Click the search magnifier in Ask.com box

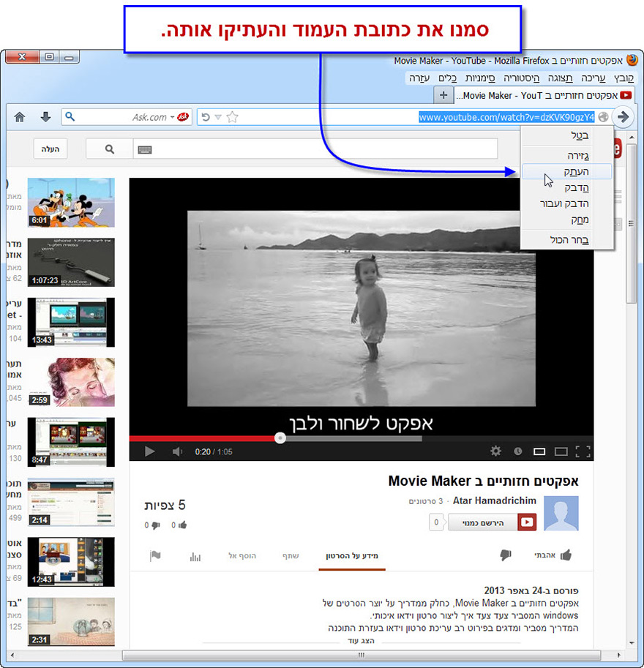coord(70,117)
